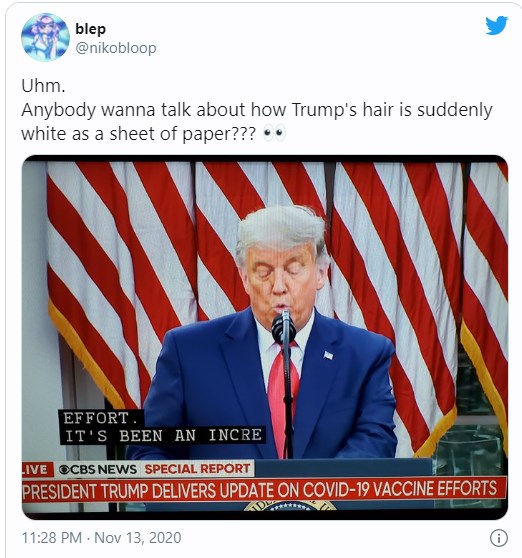522x558 pixels.
Task: Click the Twitter bird logo icon
Action: 496,25
